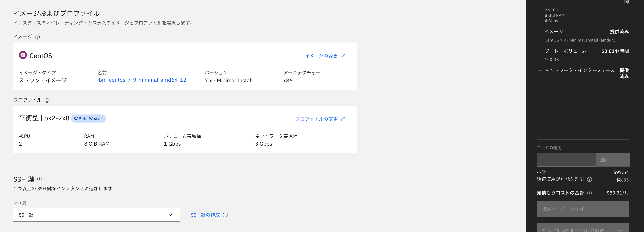The height and width of the screenshot is (232, 644).
Task: Click the plus icon beside SSH 鍵の作成
Action: coord(225,215)
